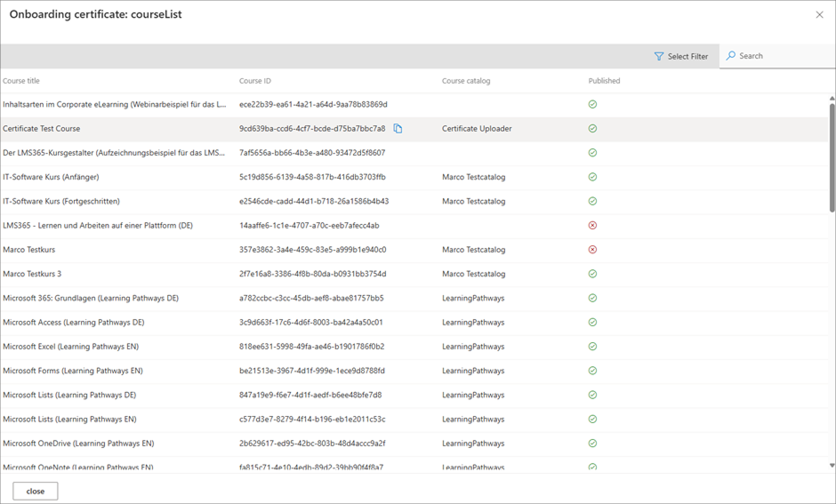Copy the Certificate Test Course ID icon

tap(398, 129)
